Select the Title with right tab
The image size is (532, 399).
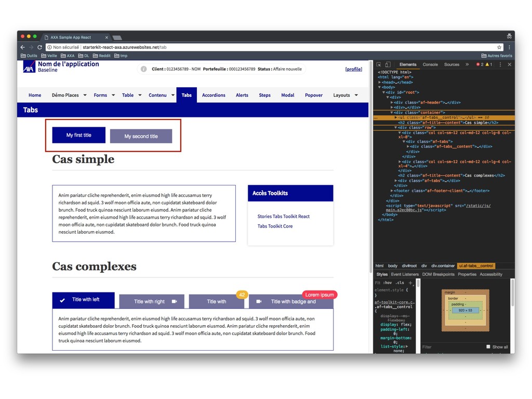click(152, 301)
